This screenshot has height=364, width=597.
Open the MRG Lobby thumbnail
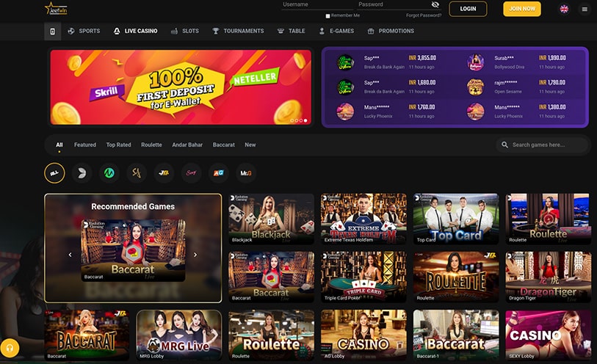tap(179, 335)
